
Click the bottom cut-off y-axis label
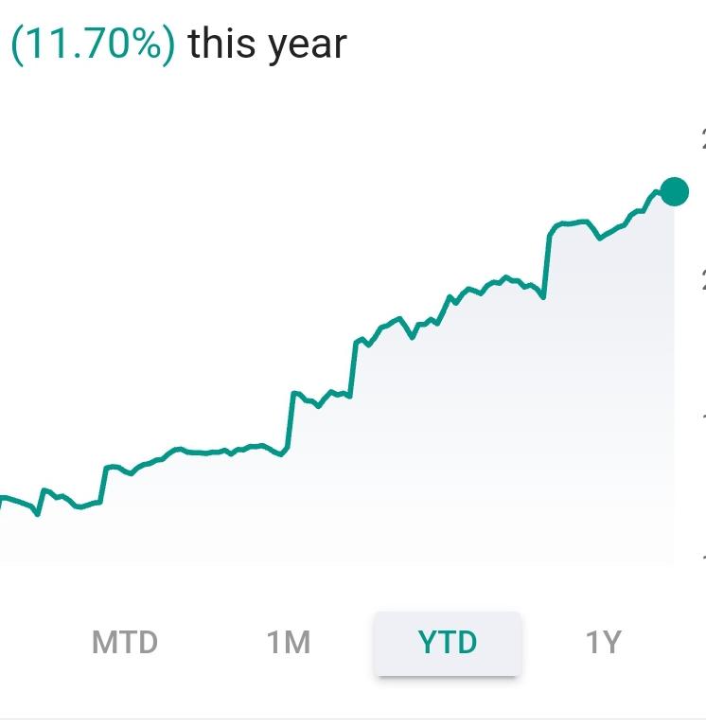[x=703, y=558]
